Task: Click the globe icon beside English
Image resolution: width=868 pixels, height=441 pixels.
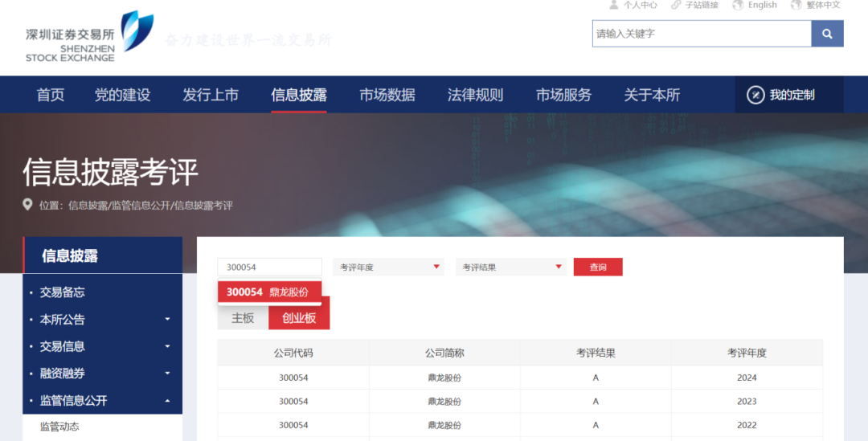Action: (738, 5)
